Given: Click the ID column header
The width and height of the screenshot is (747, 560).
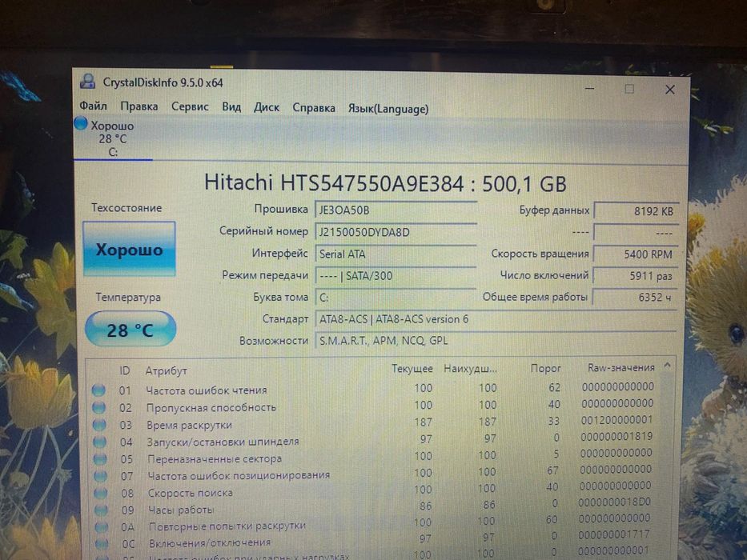Looking at the screenshot, I should 124,370.
